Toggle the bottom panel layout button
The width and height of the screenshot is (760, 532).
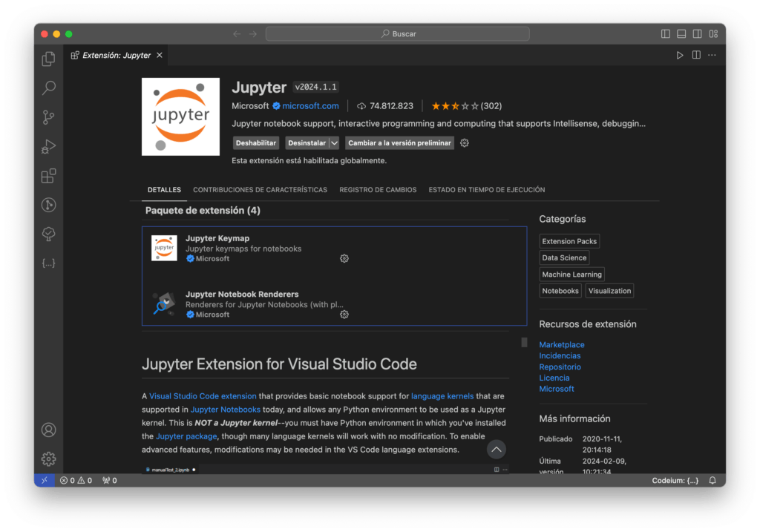pos(681,34)
